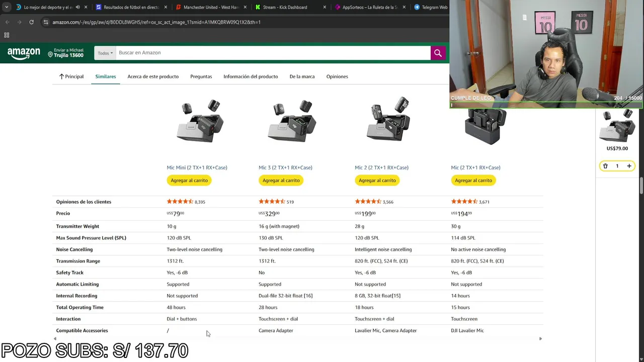Click the browser back arrow
The height and width of the screenshot is (362, 644).
coord(7,22)
